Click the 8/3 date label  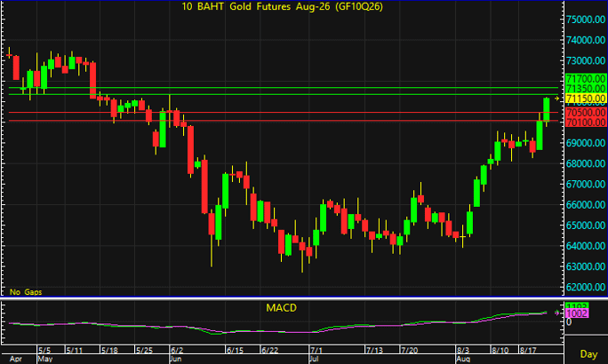point(463,350)
